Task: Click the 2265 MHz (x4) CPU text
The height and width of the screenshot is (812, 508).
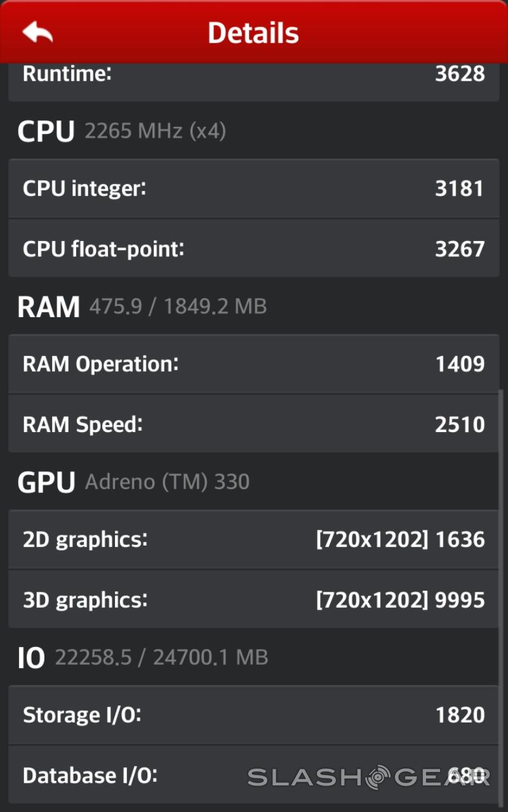Action: coord(155,132)
